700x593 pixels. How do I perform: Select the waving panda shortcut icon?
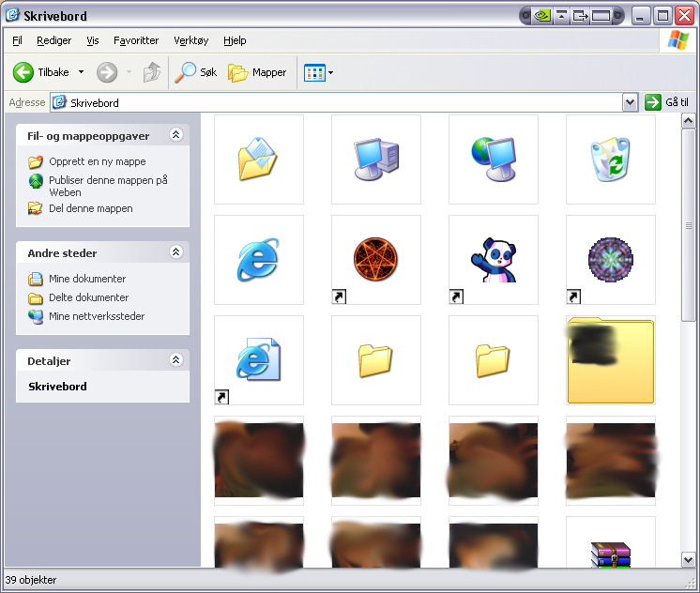coord(494,259)
